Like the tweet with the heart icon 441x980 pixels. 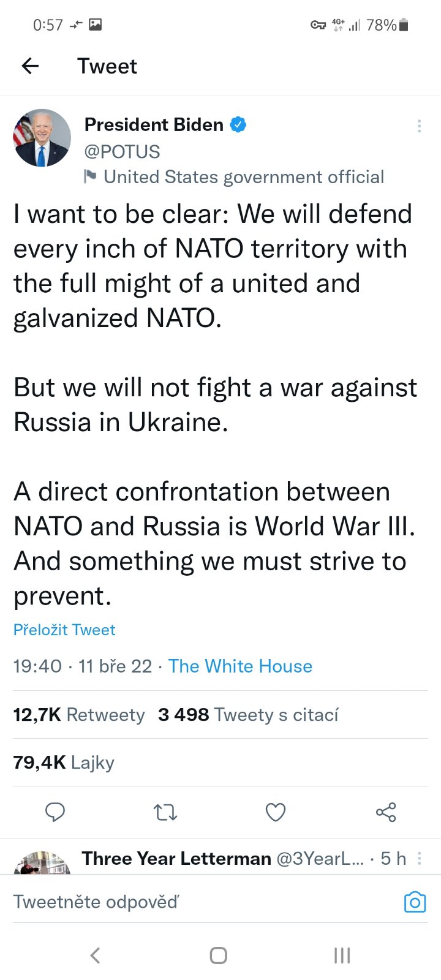pos(276,812)
